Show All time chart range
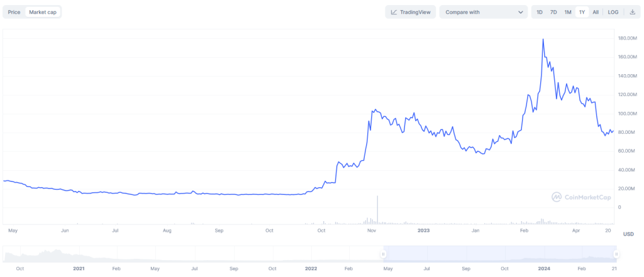 coord(596,12)
